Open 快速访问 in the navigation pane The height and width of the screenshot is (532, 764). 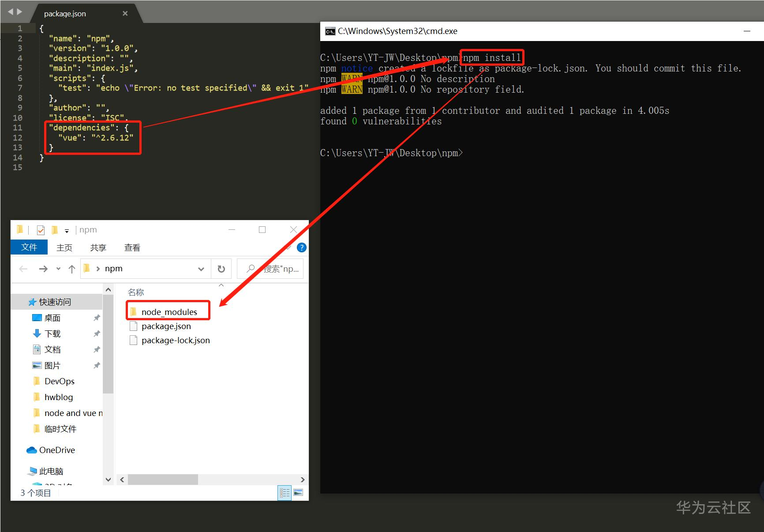coord(55,302)
